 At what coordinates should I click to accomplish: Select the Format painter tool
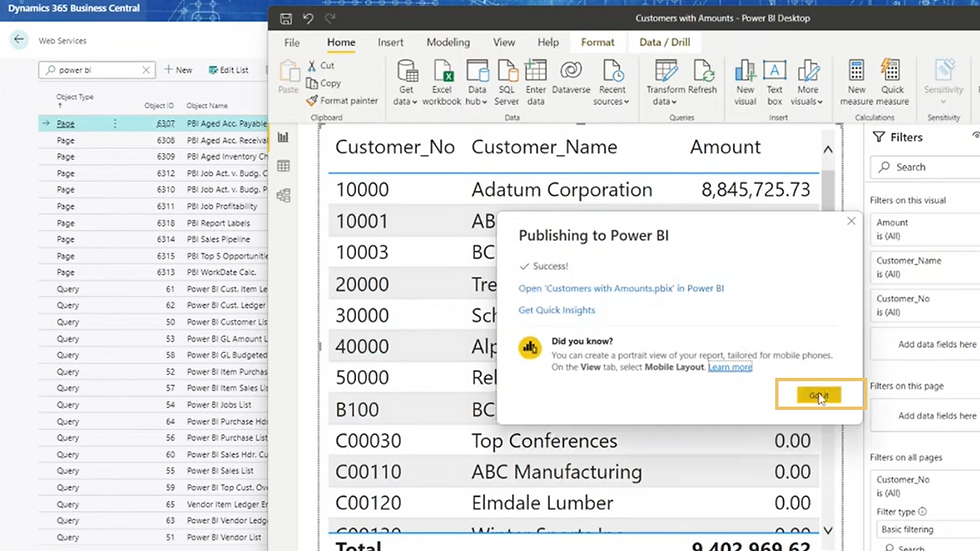(x=342, y=100)
